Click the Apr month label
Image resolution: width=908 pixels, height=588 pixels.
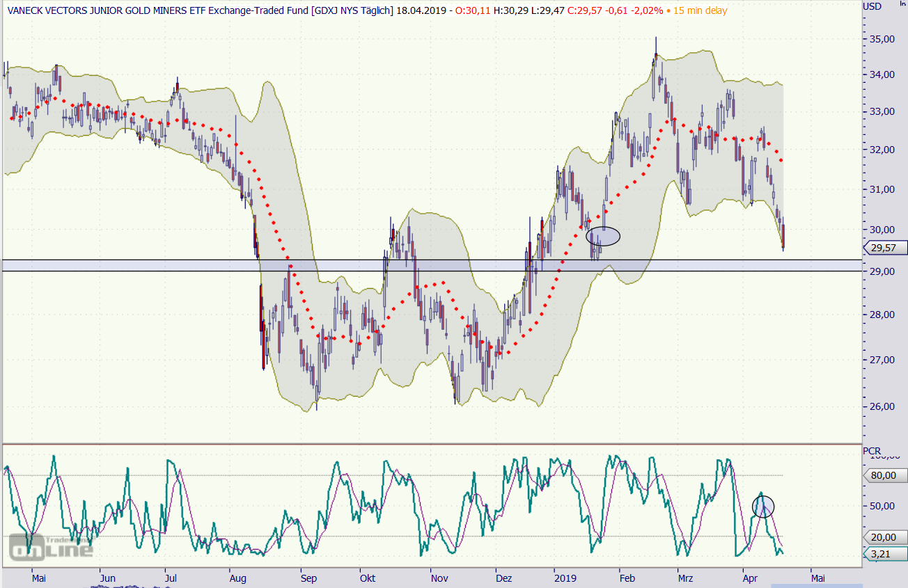pyautogui.click(x=750, y=578)
